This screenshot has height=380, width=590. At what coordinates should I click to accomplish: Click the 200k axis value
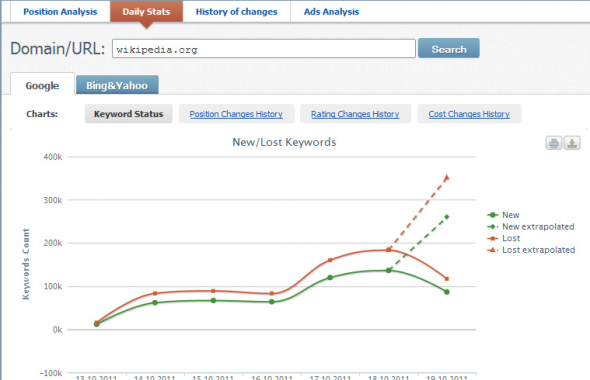point(53,243)
